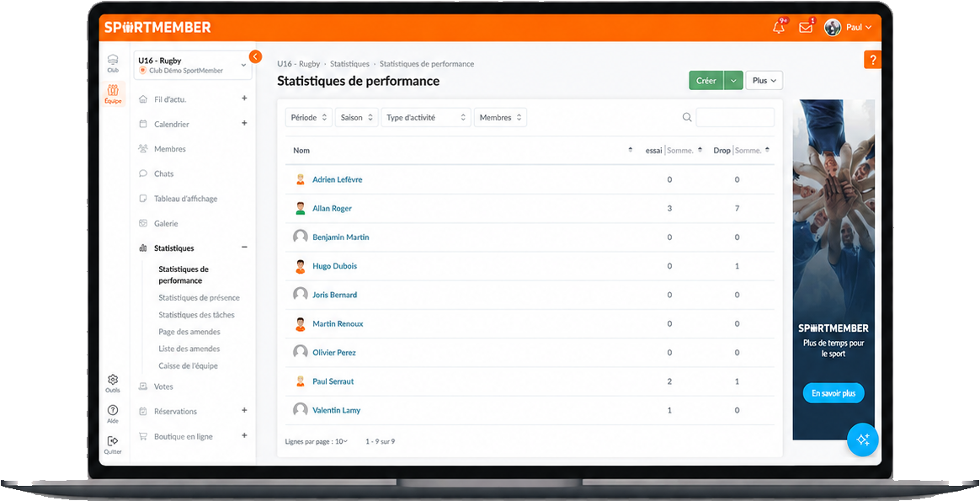Click Paul Serraut's avatar icon
This screenshot has height=501, width=980.
(300, 381)
